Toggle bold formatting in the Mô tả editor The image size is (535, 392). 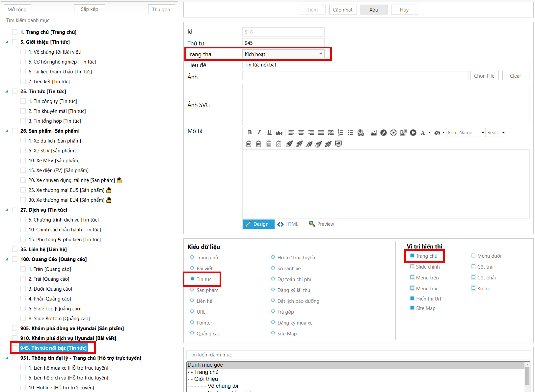pyautogui.click(x=250, y=133)
